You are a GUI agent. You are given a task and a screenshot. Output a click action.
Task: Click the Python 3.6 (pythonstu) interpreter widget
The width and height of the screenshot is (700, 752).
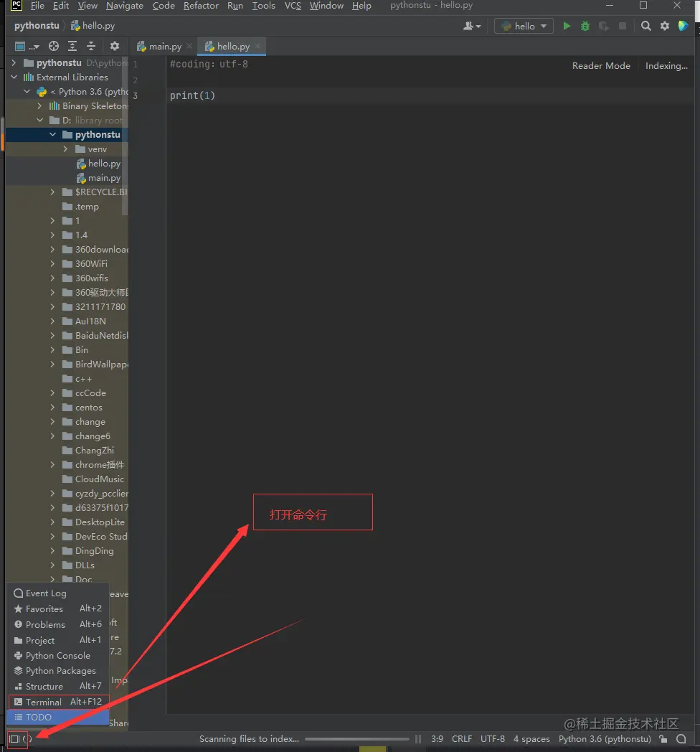click(605, 739)
